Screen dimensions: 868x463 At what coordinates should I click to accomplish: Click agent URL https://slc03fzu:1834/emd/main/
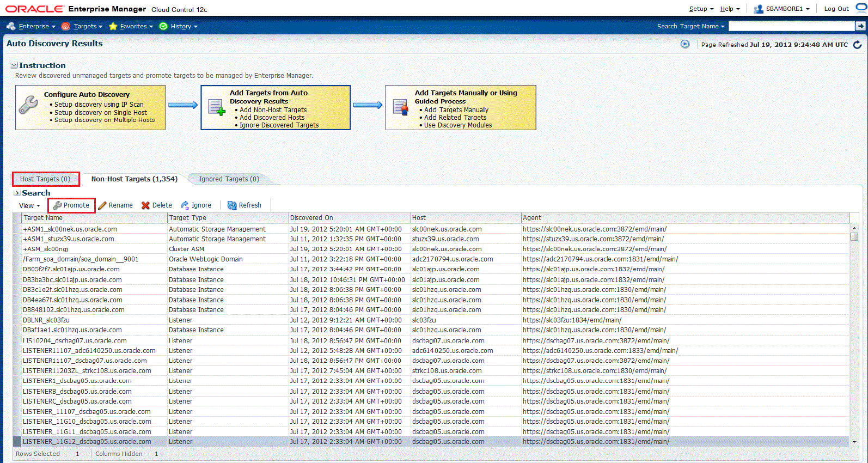coord(572,320)
